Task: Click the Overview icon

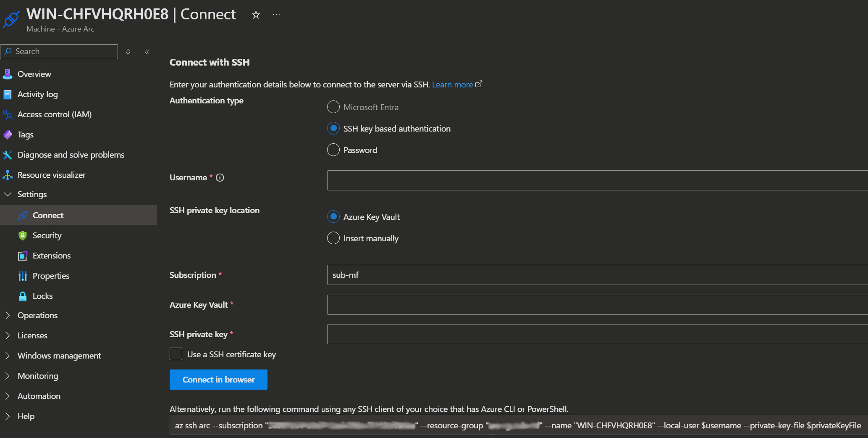Action: tap(8, 74)
